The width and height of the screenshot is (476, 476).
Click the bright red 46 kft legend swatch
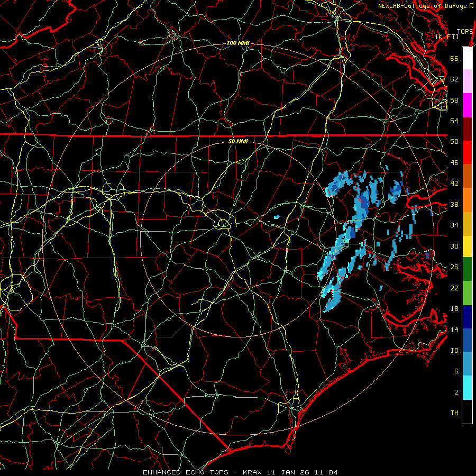tap(467, 152)
